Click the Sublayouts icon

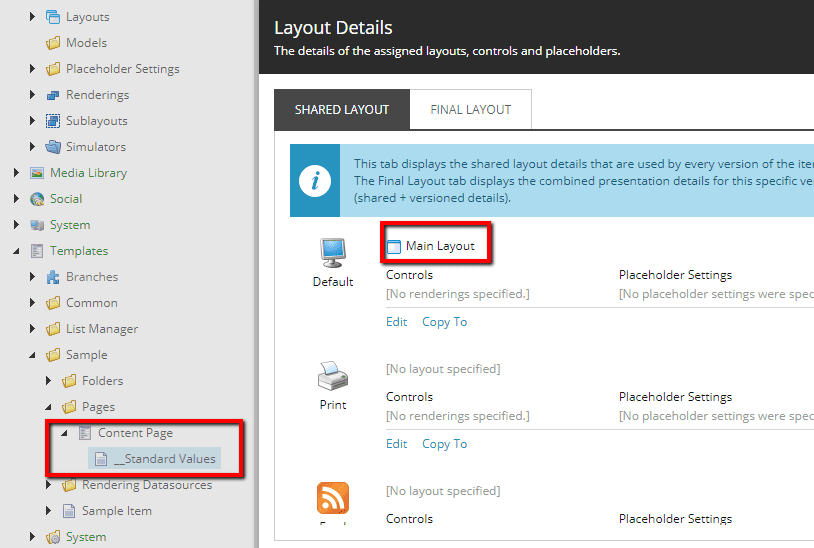[x=53, y=121]
